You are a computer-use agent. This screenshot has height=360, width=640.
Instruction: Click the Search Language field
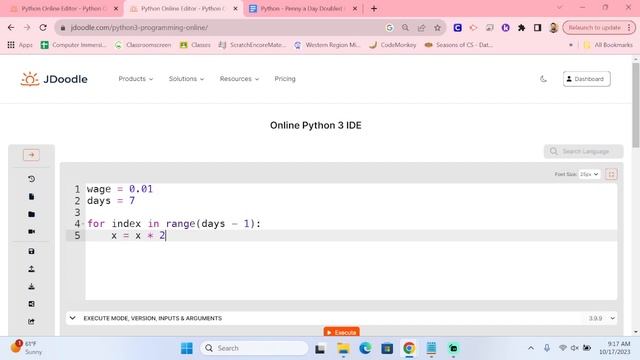583,151
